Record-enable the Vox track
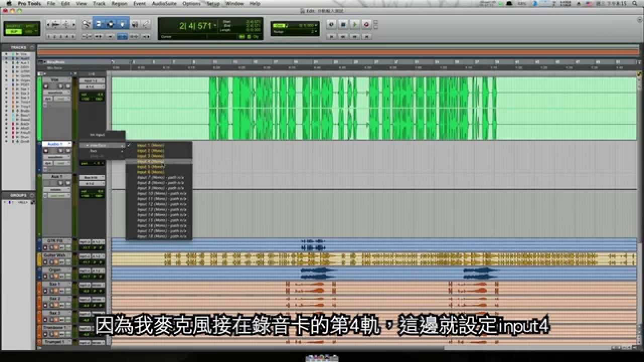Image resolution: width=644 pixels, height=362 pixels. [46, 86]
